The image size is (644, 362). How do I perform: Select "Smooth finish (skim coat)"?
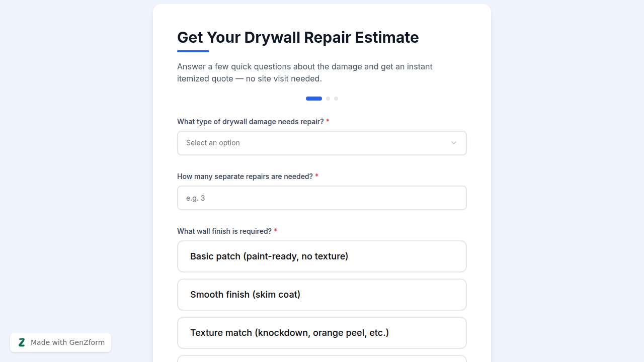pyautogui.click(x=321, y=295)
